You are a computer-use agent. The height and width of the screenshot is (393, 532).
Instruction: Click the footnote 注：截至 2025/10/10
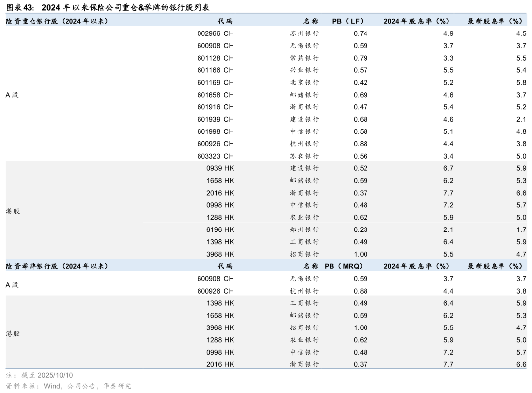click(x=39, y=375)
